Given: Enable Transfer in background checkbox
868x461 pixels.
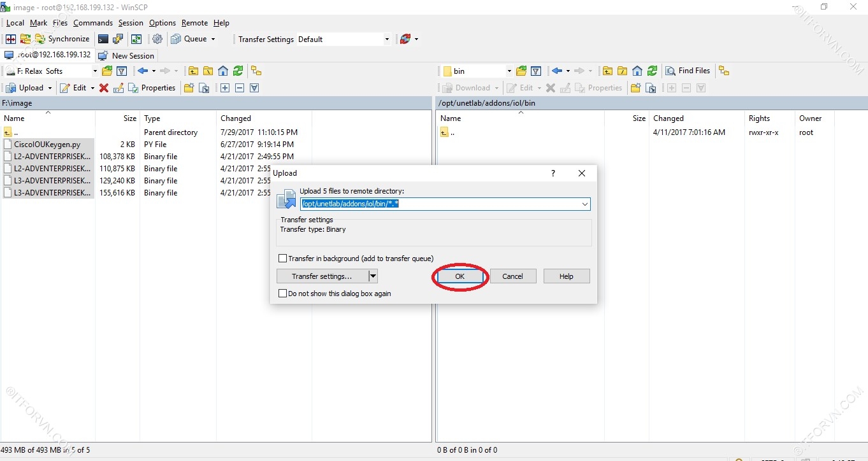Looking at the screenshot, I should click(x=283, y=259).
